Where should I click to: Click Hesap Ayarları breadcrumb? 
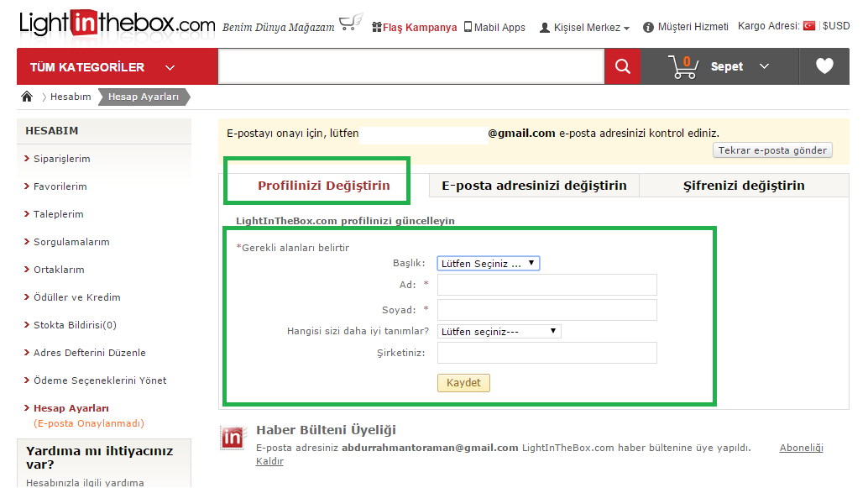pos(144,97)
